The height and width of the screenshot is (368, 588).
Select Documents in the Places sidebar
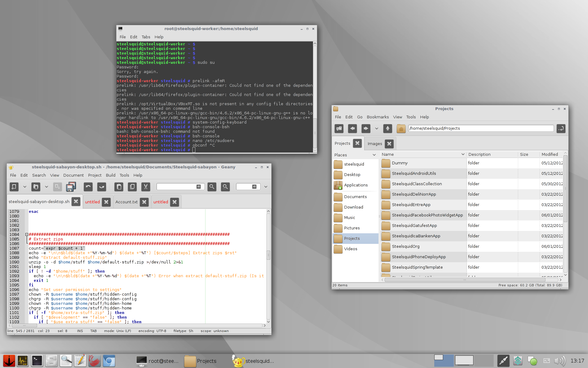pyautogui.click(x=355, y=197)
